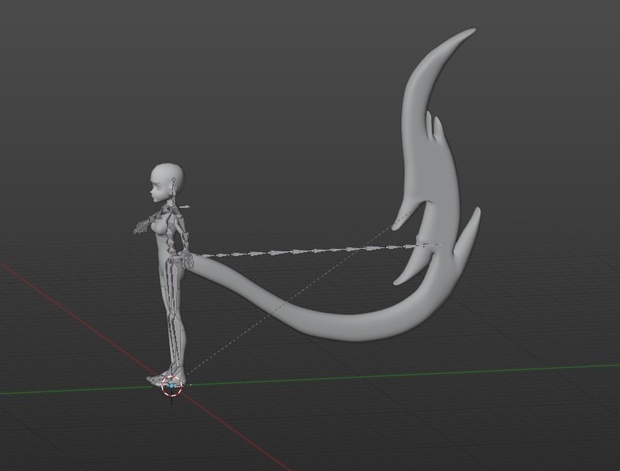Image resolution: width=620 pixels, height=471 pixels.
Task: Select the character's head mesh
Action: click(167, 183)
